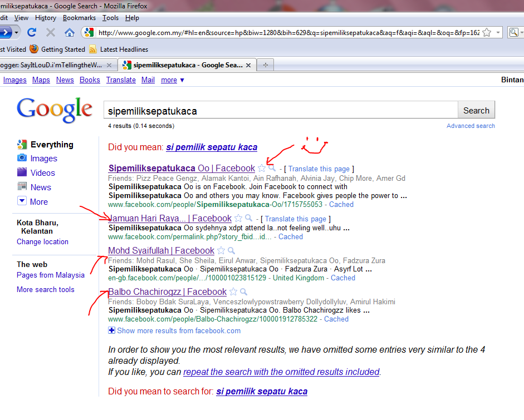Open the Bookmarks menu

[x=79, y=18]
